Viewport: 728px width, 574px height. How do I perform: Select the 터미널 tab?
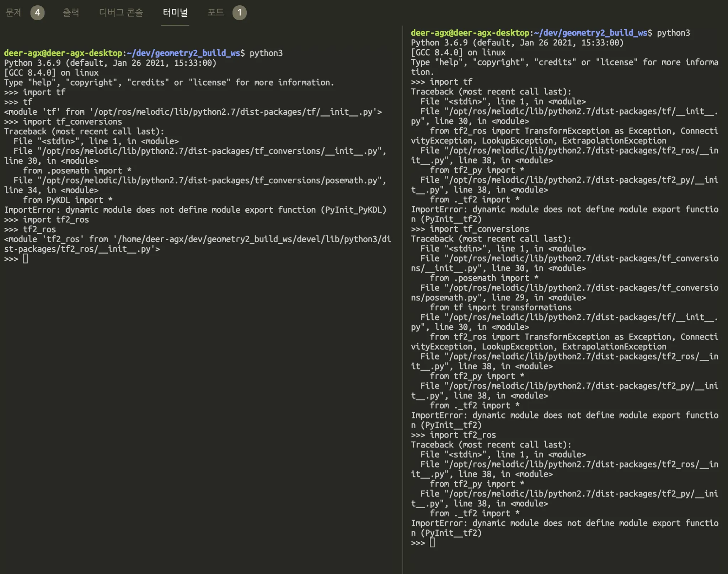pos(175,13)
